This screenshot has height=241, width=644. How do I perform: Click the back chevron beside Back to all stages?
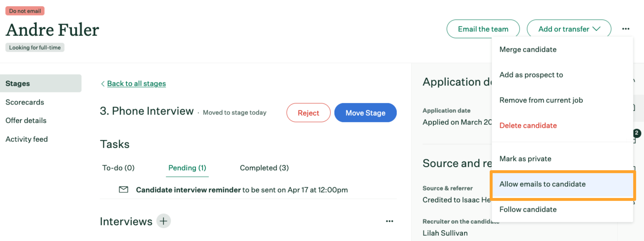pos(103,84)
